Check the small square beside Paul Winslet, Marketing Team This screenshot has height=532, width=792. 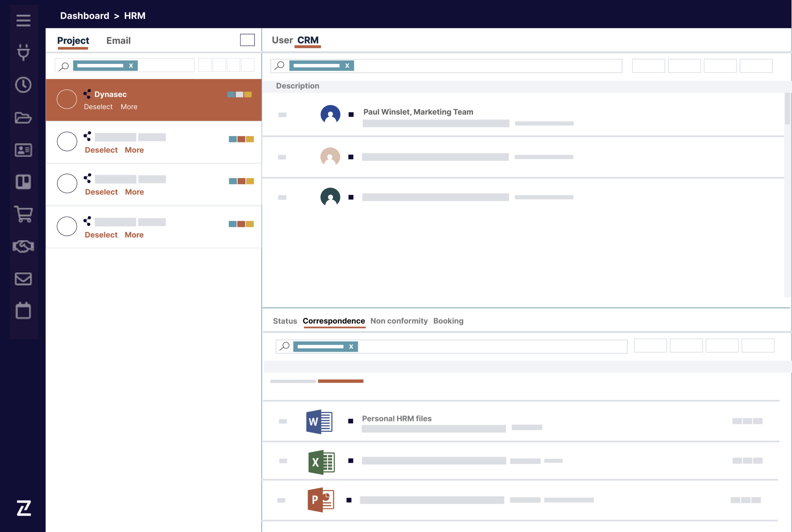click(x=351, y=115)
